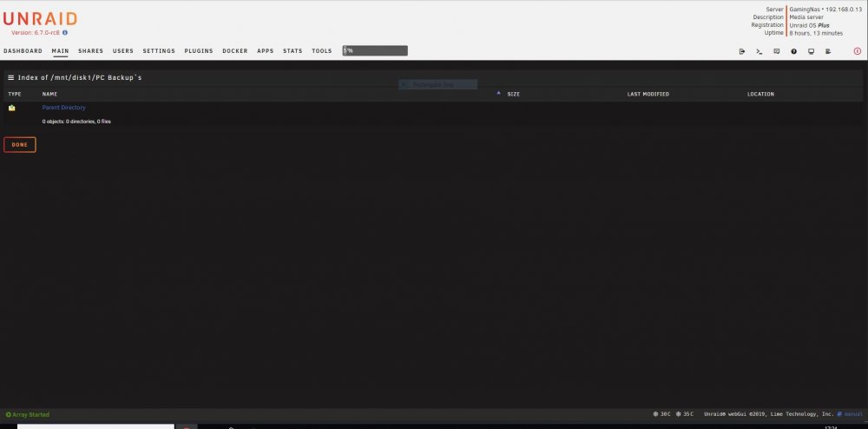Click the Unraid logo
This screenshot has width=868, height=429.
point(40,19)
